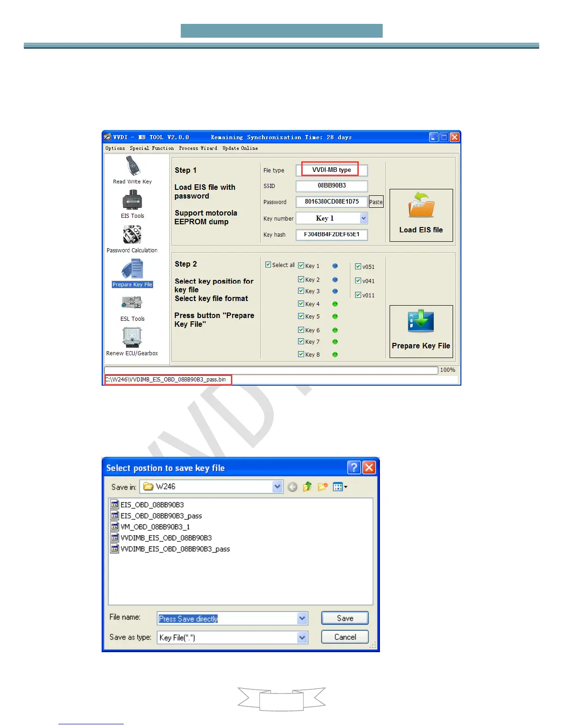Go up one folder level in save dialog
Screen dimensions: 563x728
pyautogui.click(x=307, y=487)
